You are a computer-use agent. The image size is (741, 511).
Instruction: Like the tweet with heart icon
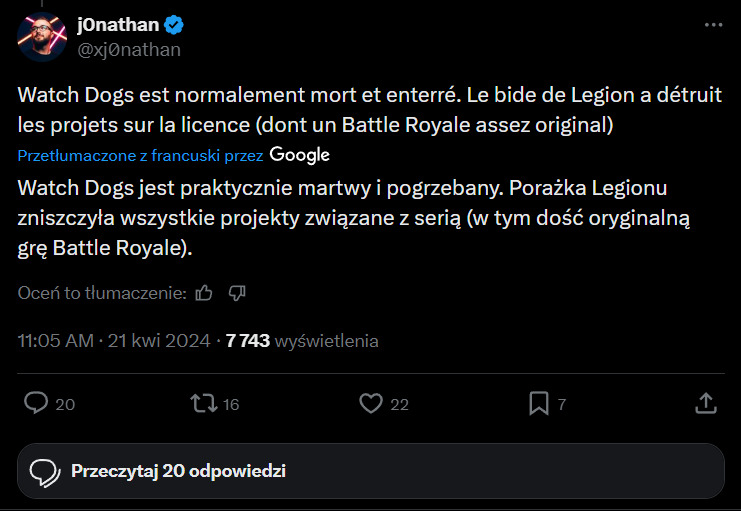click(x=371, y=403)
